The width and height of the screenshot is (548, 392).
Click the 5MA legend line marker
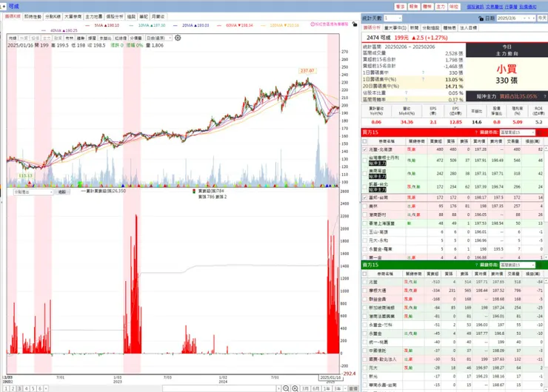(87, 25)
